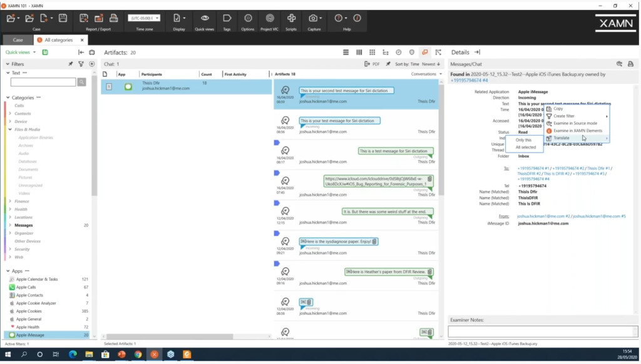Add a new filter with plus icon
This screenshot has width=641, height=364.
pyautogui.click(x=91, y=64)
